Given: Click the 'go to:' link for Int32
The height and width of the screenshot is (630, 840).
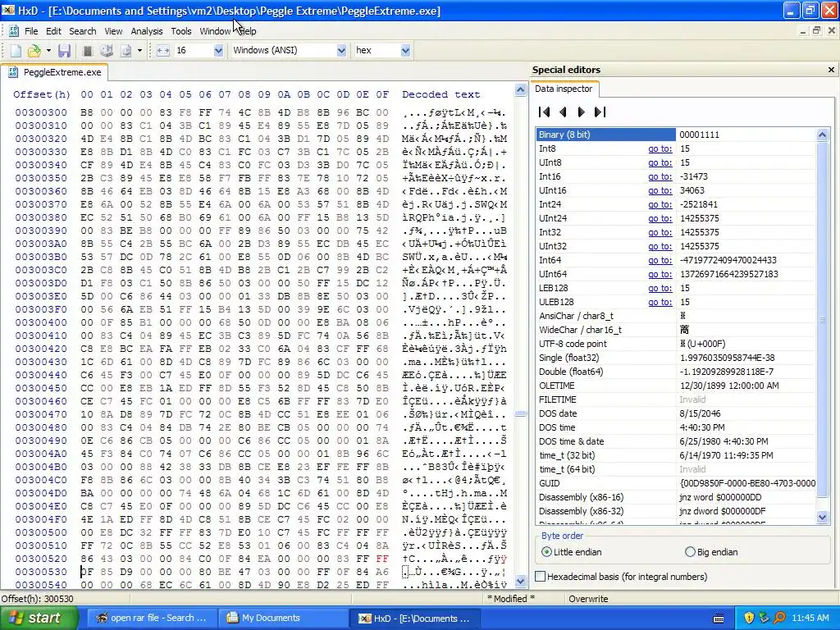Looking at the screenshot, I should [660, 232].
